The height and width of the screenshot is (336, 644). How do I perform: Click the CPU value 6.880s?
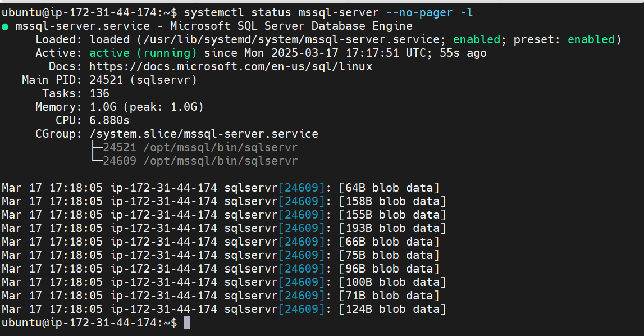pyautogui.click(x=109, y=120)
